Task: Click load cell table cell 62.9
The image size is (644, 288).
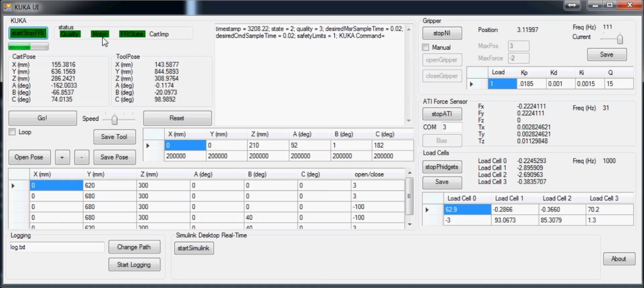Action: pos(468,210)
